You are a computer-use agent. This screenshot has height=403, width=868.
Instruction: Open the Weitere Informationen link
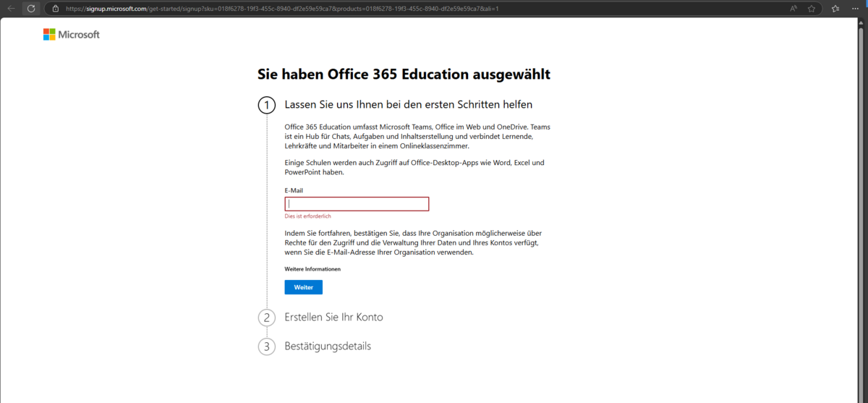(x=312, y=269)
